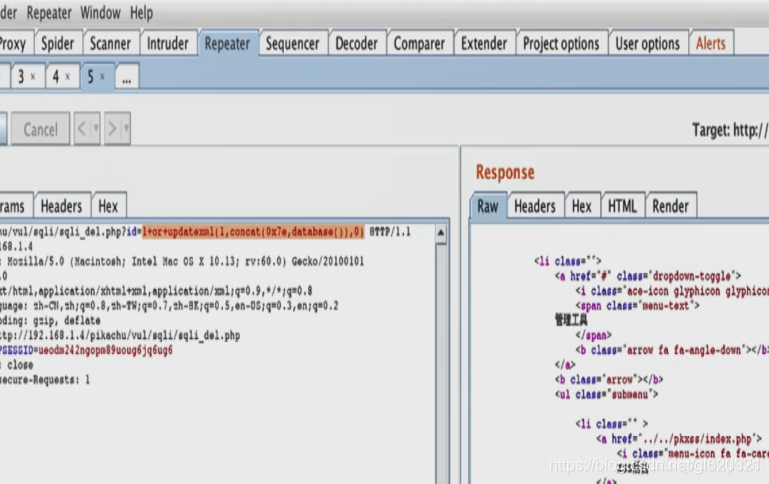Switch to the Decoder tab
Screen dimensions: 769x484
[357, 44]
